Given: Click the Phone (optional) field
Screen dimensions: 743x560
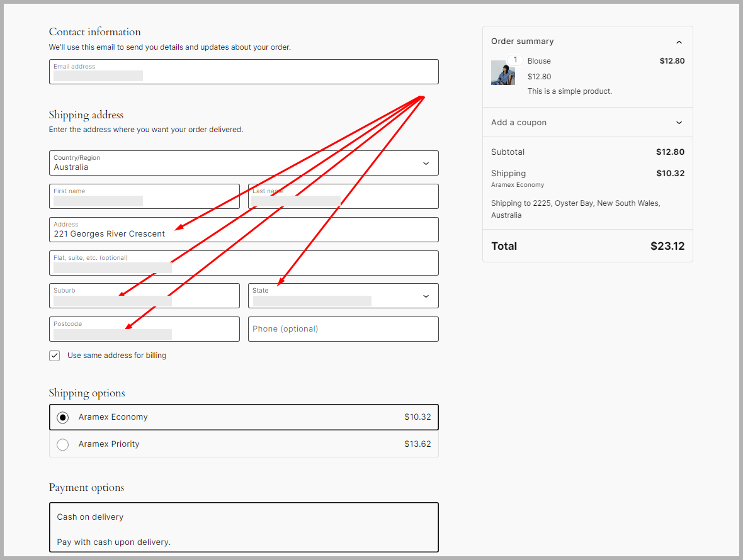Looking at the screenshot, I should [343, 329].
